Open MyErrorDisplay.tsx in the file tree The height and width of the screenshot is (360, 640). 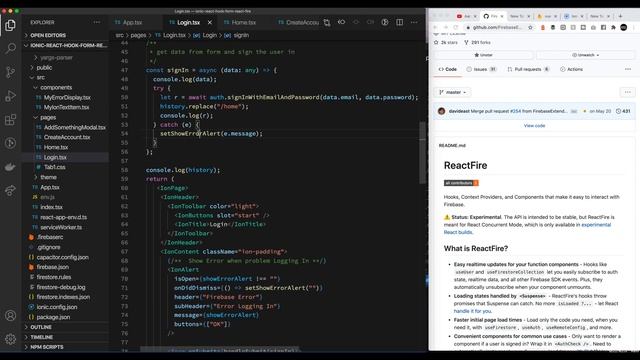pos(67,98)
